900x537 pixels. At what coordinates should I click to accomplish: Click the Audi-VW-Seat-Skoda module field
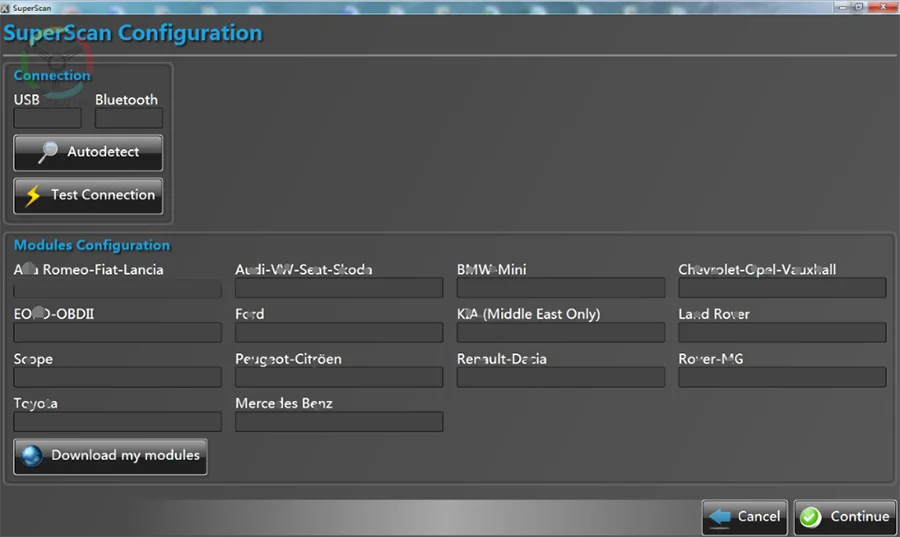click(x=339, y=288)
